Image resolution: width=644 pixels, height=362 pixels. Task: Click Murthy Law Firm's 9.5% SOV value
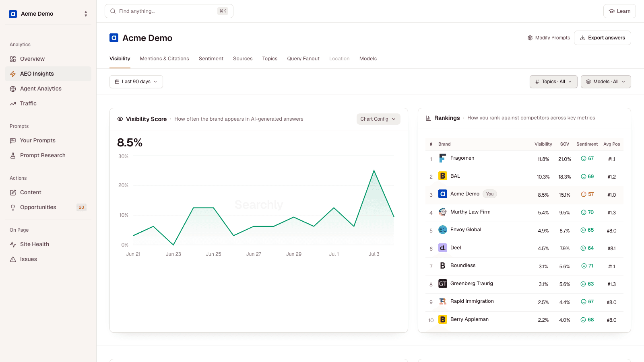[x=564, y=213]
